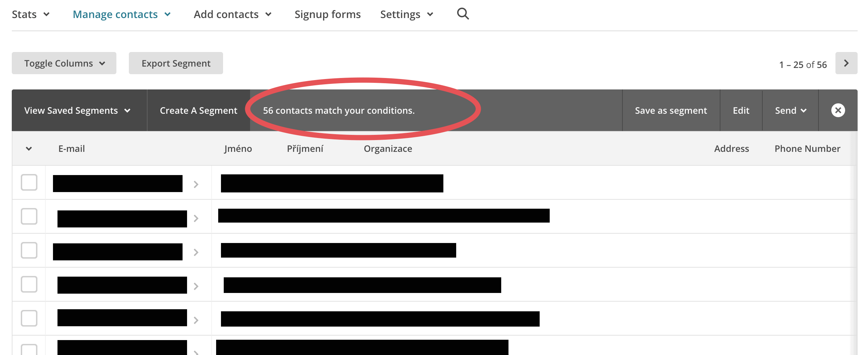Close the segment bar with X icon
The image size is (868, 355).
tap(838, 111)
